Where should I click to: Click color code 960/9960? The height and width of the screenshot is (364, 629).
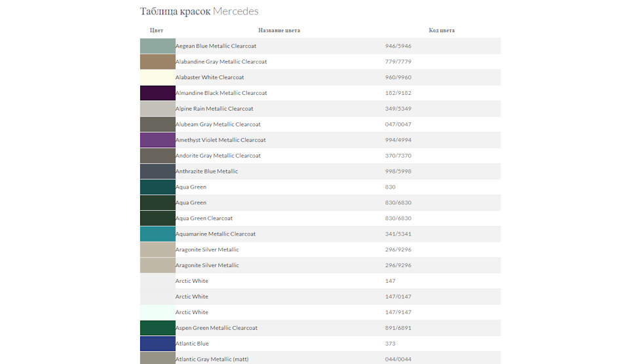(398, 77)
